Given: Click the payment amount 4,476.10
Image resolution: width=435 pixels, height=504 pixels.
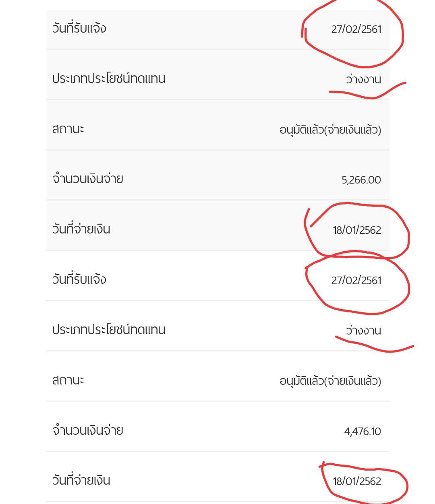Looking at the screenshot, I should tap(362, 432).
